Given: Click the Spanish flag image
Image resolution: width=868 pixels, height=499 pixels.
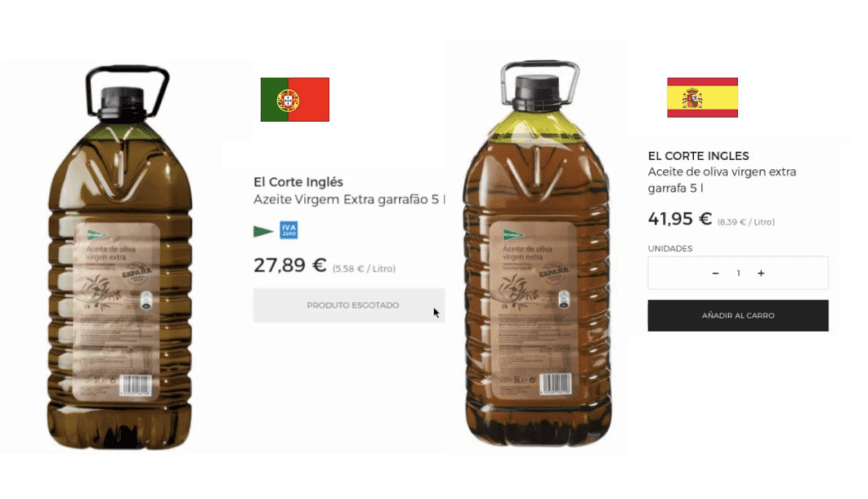Looking at the screenshot, I should point(702,98).
